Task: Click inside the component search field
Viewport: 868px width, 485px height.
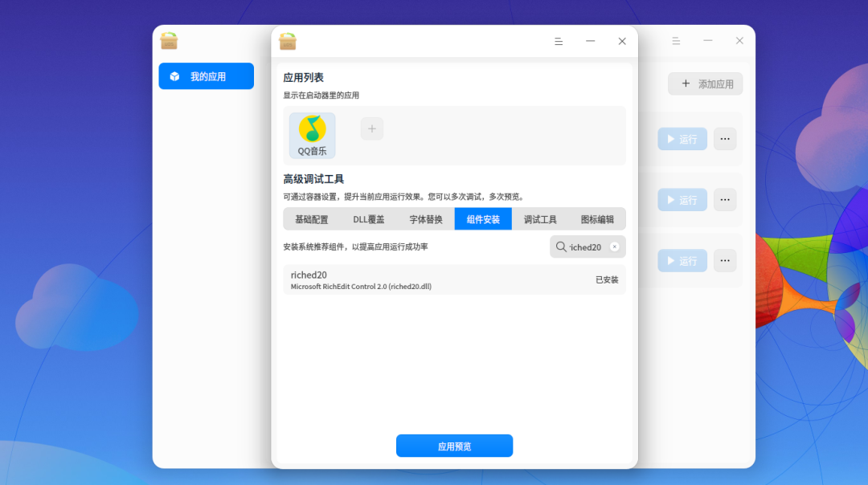Action: coord(587,247)
